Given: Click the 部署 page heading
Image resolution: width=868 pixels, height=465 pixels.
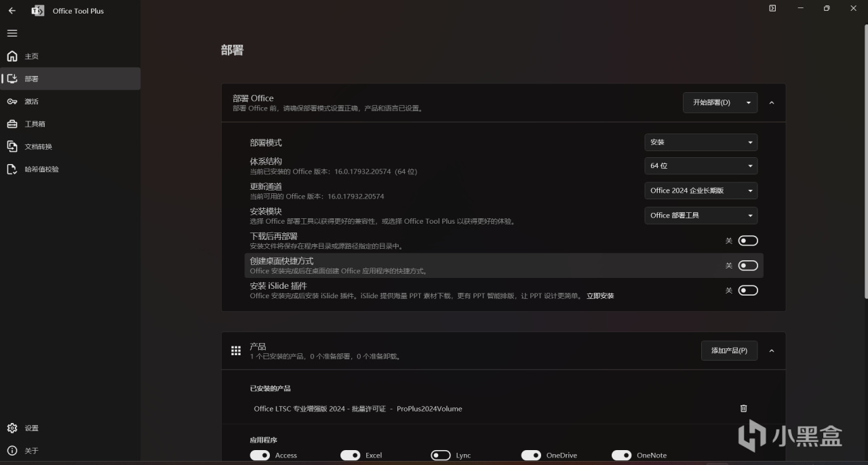Looking at the screenshot, I should coord(232,50).
